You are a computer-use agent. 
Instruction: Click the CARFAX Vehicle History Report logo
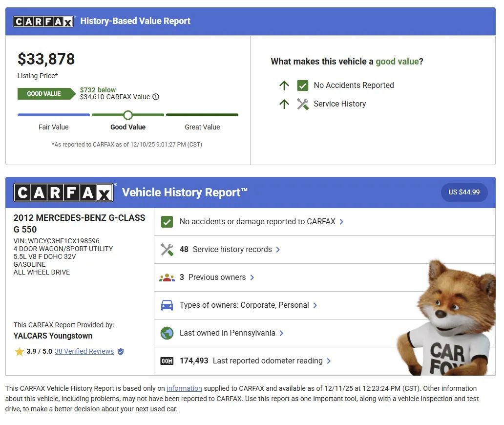click(63, 192)
